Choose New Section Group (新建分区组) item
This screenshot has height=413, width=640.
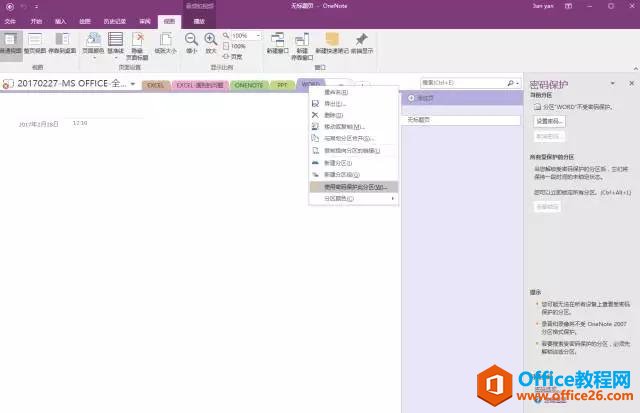(x=354, y=175)
